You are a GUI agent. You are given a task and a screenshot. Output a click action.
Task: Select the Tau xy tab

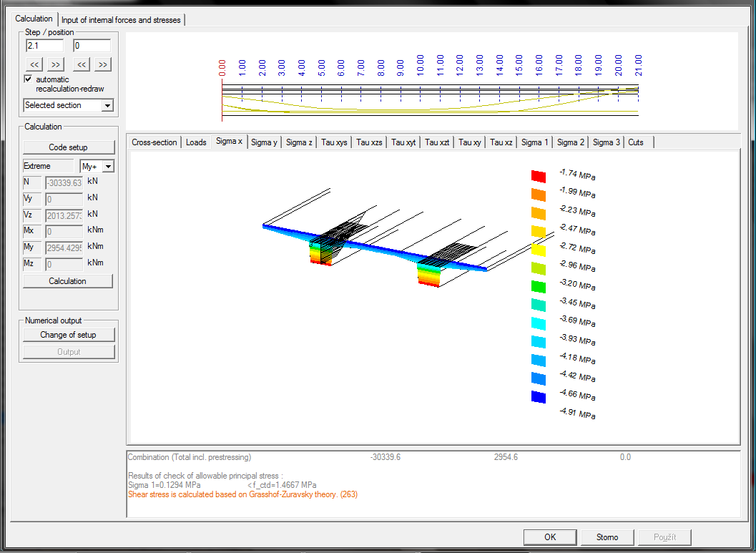(x=470, y=142)
